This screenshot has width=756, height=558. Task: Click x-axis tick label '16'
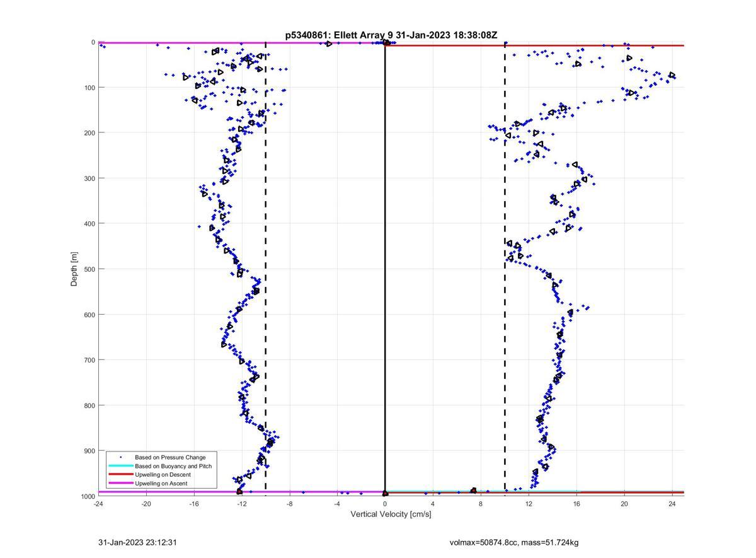pos(576,504)
